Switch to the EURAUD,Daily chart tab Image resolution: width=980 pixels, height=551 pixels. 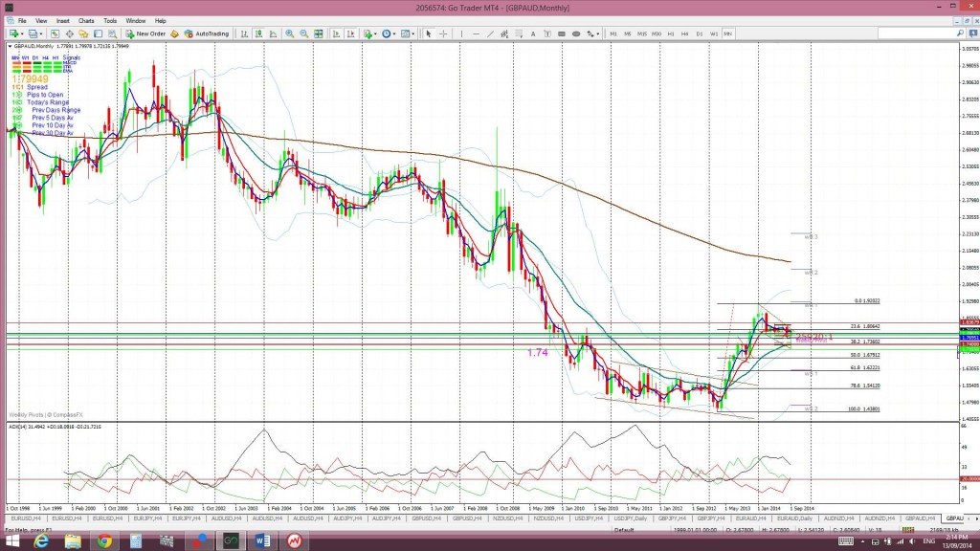[793, 518]
